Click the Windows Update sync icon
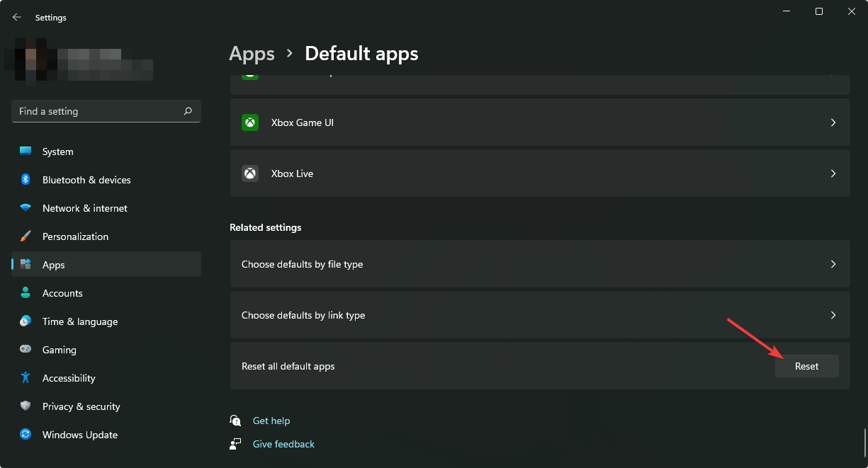The width and height of the screenshot is (868, 468). pyautogui.click(x=26, y=435)
